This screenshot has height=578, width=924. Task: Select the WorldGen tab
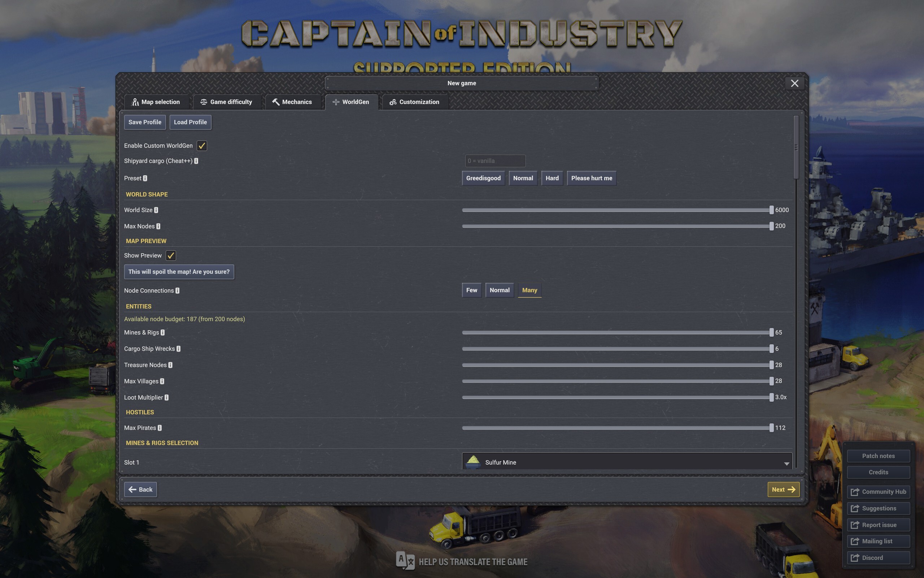352,102
